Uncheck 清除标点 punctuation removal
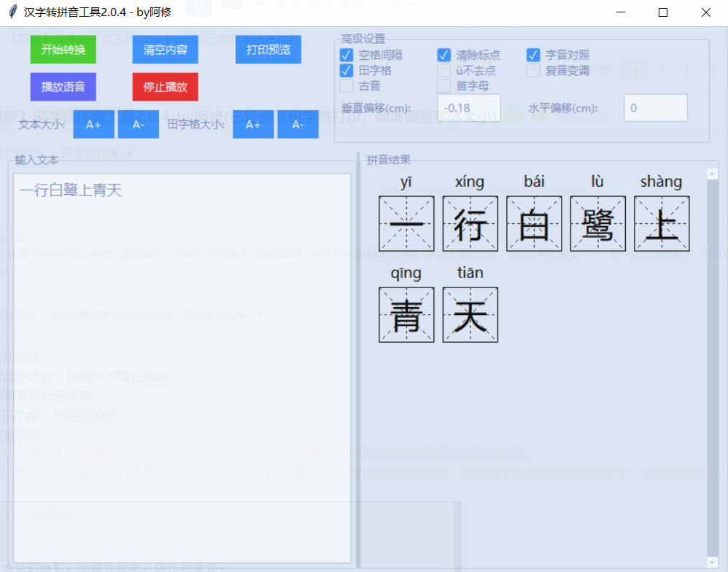 [445, 55]
